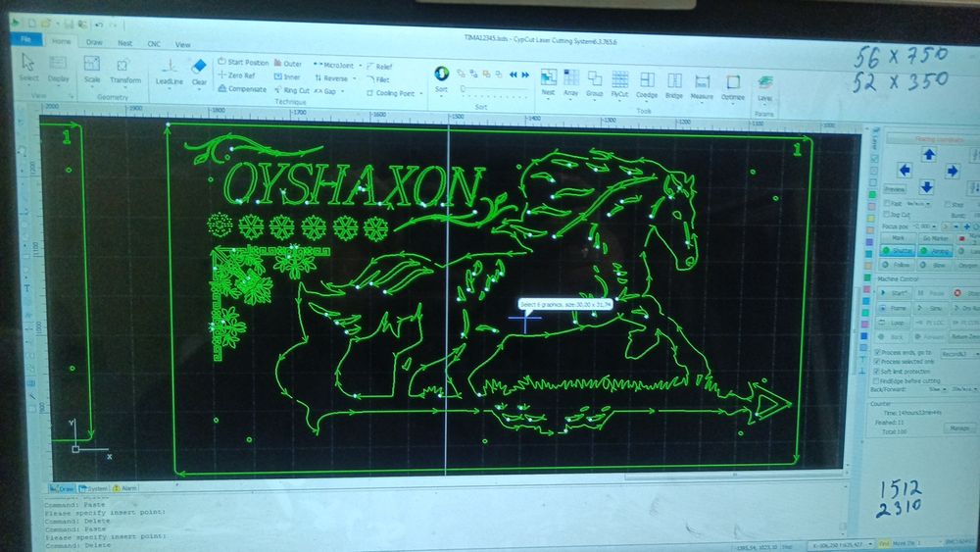Click the Ring Cut option
980x552 pixels.
[x=292, y=90]
